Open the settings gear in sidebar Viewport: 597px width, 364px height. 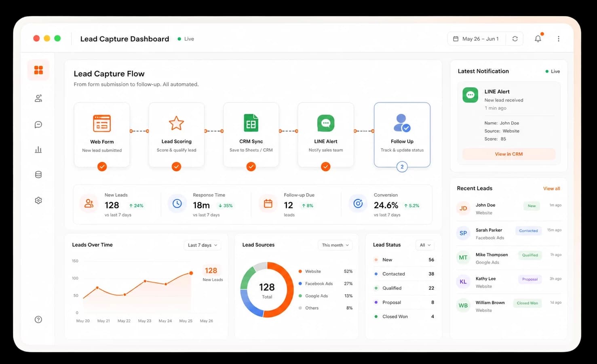tap(38, 200)
